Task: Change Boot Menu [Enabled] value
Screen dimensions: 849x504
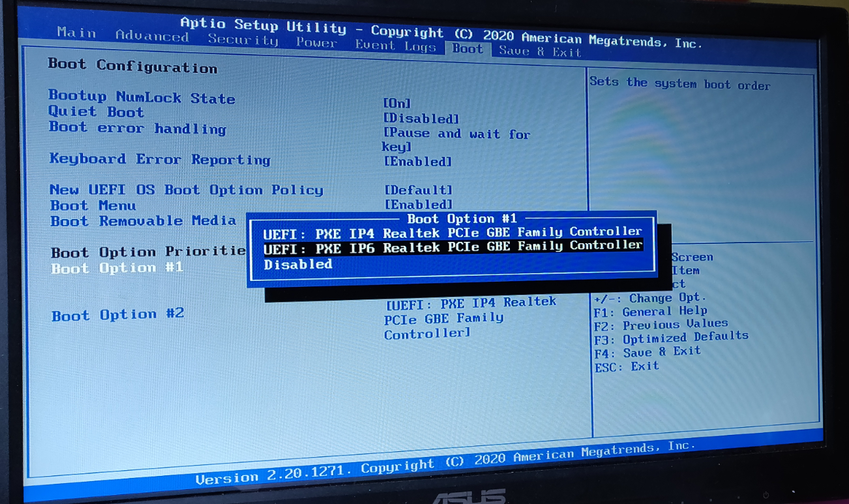Action: point(418,205)
